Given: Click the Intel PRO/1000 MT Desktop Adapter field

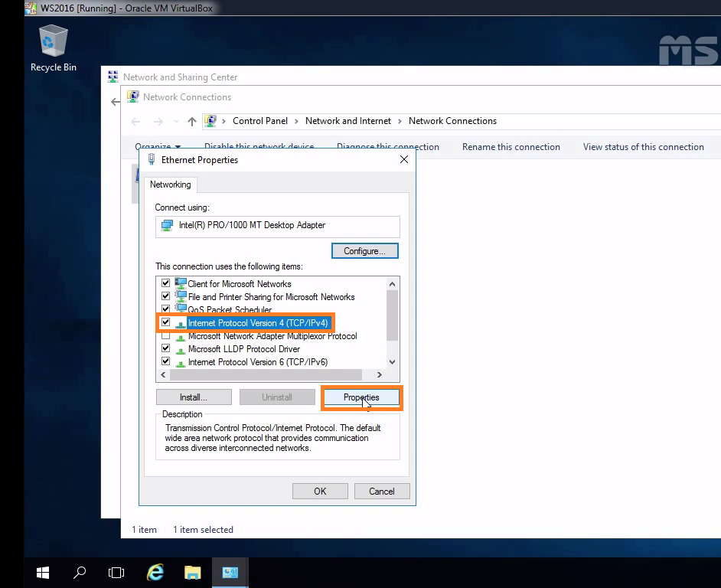Looking at the screenshot, I should [x=278, y=227].
